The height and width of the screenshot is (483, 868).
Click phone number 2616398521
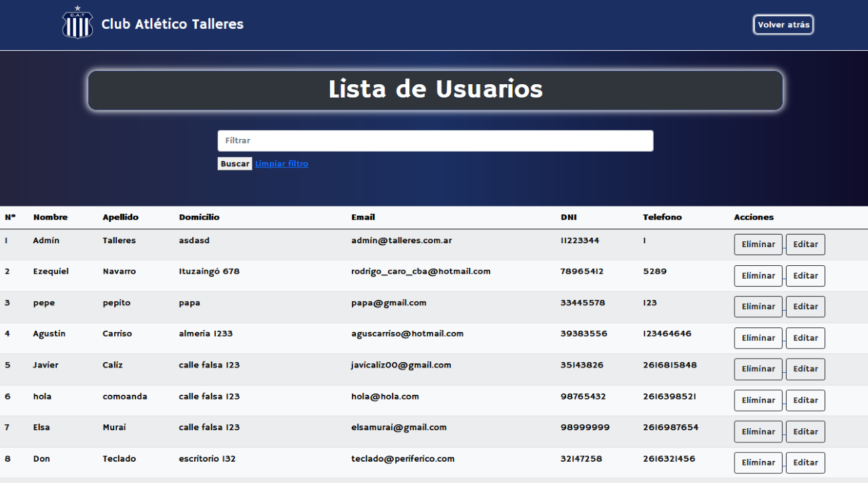(670, 396)
